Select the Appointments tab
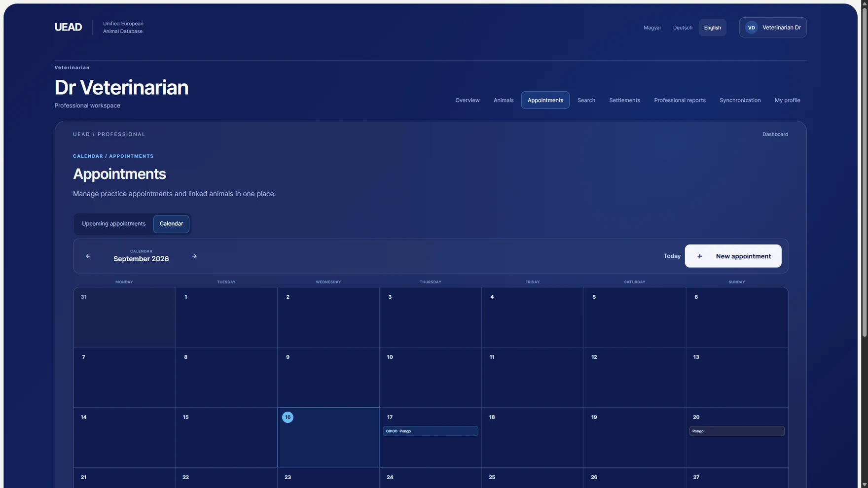Image resolution: width=868 pixels, height=488 pixels. click(x=545, y=100)
